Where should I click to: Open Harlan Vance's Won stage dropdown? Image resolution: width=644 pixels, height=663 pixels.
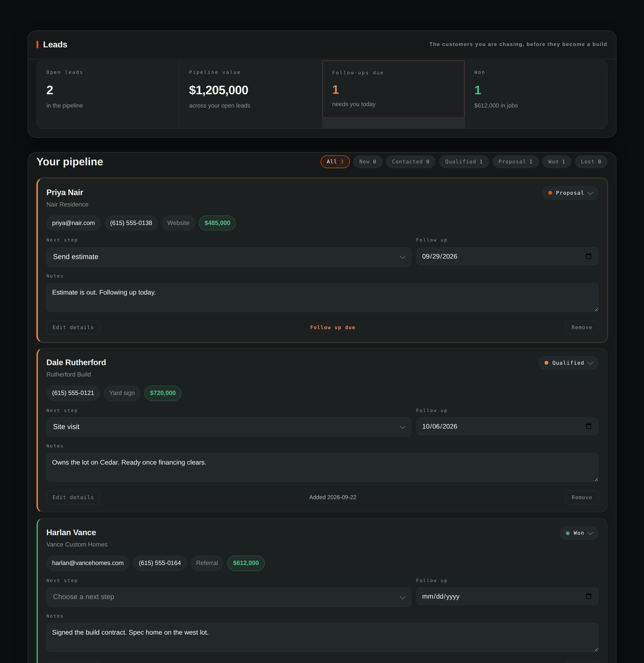[x=579, y=533]
